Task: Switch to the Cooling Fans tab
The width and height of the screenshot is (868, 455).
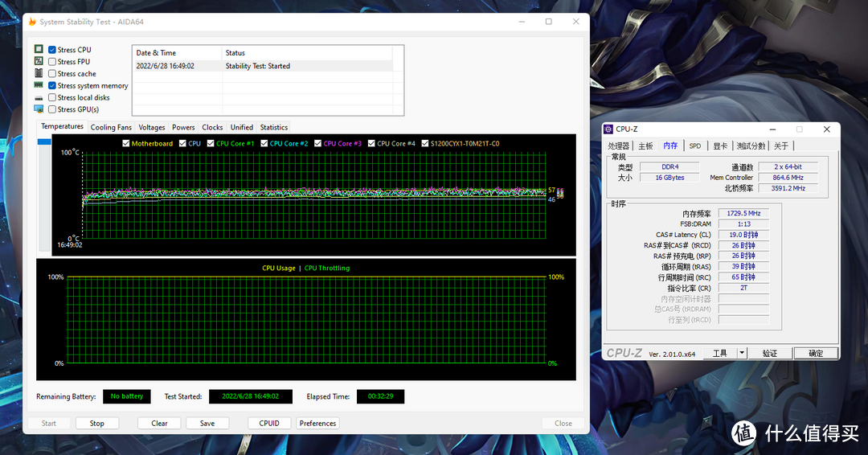Action: click(111, 127)
